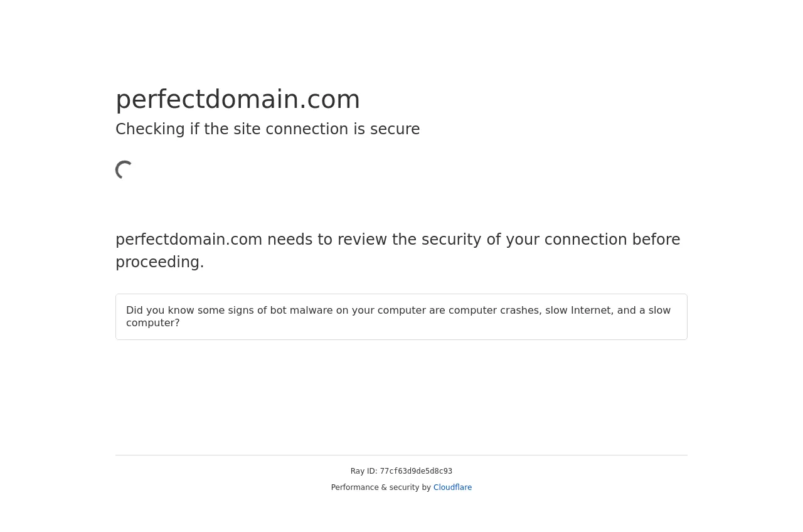Click the 'Did you know' bot malware tip box
Screen dimensions: 803x532
(x=401, y=317)
